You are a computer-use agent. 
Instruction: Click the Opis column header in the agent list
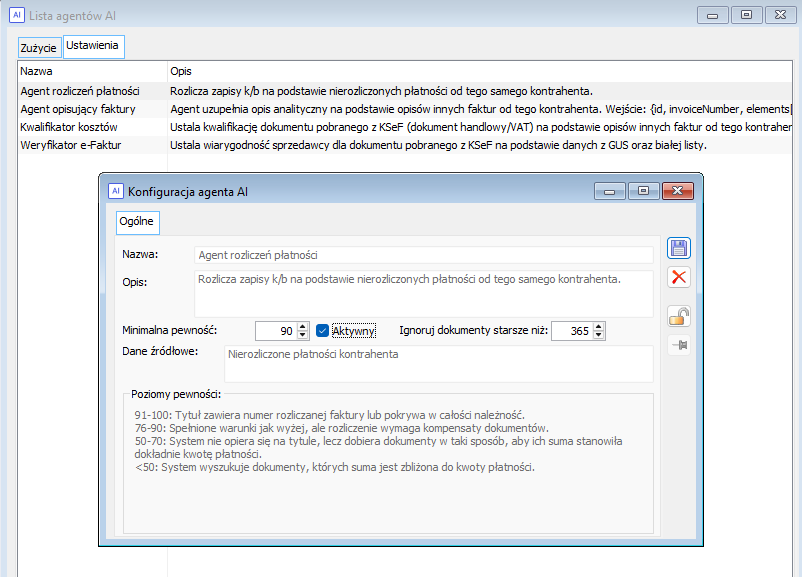click(480, 71)
